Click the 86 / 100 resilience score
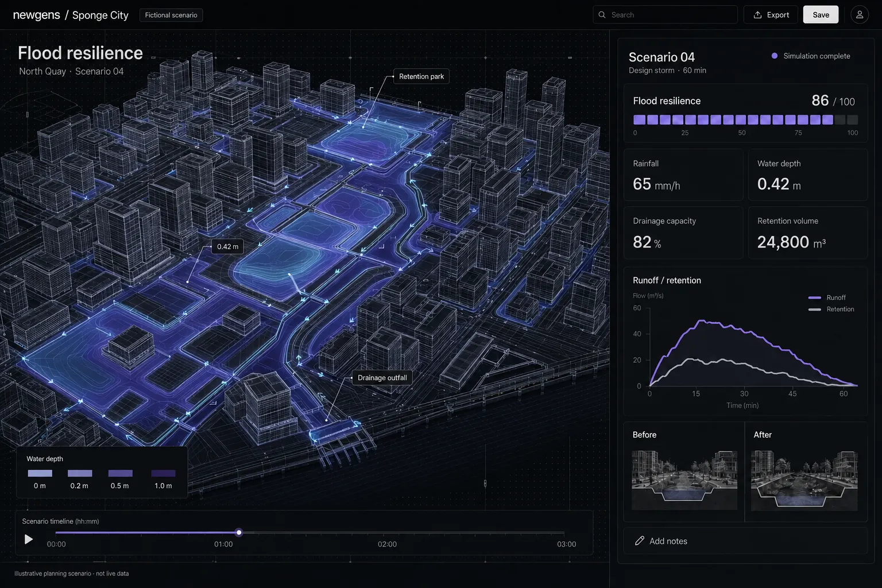Screen dimensions: 882x588 (833, 100)
